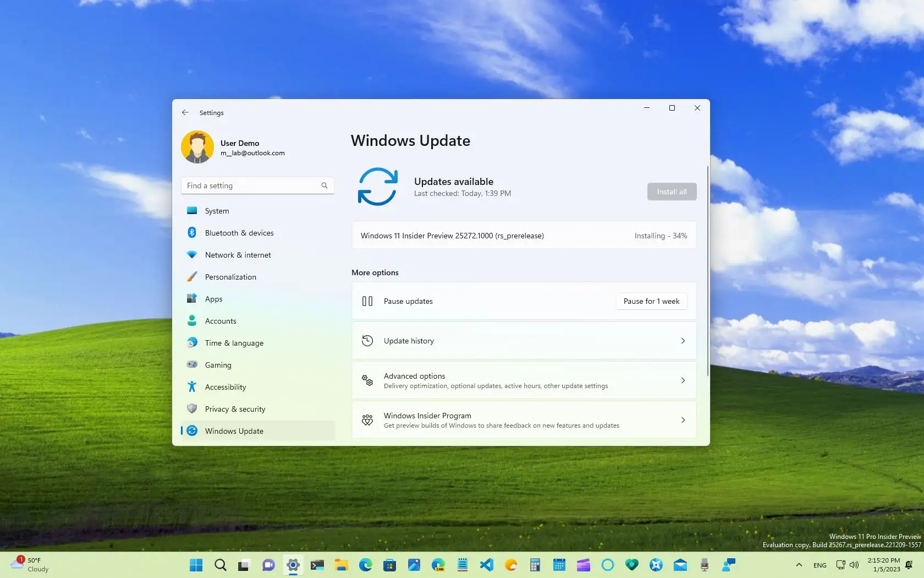Open Privacy & security section
924x578 pixels.
(x=235, y=409)
